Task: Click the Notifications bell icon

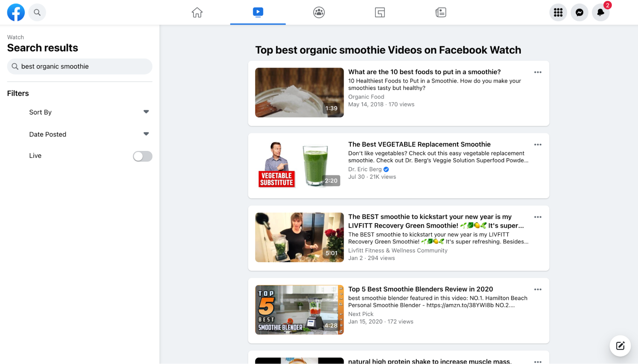Action: [x=601, y=12]
